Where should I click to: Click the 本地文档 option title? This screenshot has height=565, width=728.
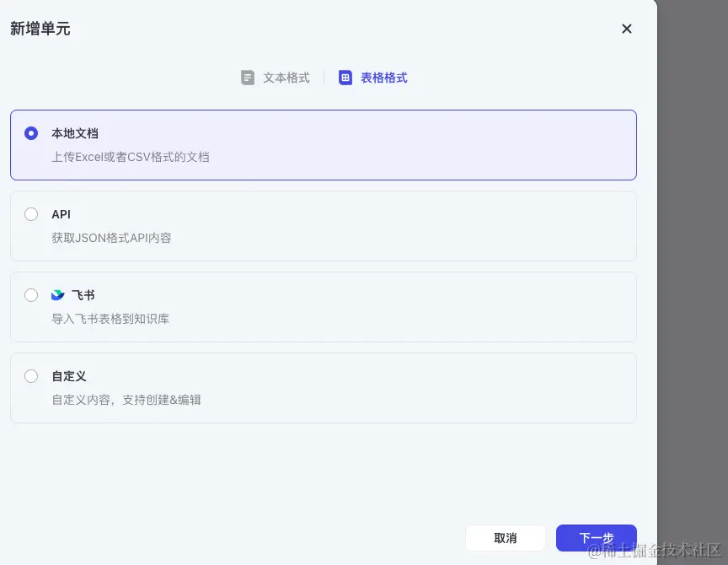pos(75,134)
